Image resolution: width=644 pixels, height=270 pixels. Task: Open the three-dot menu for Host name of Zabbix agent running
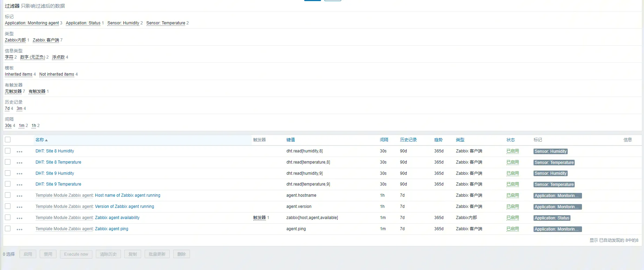click(20, 196)
